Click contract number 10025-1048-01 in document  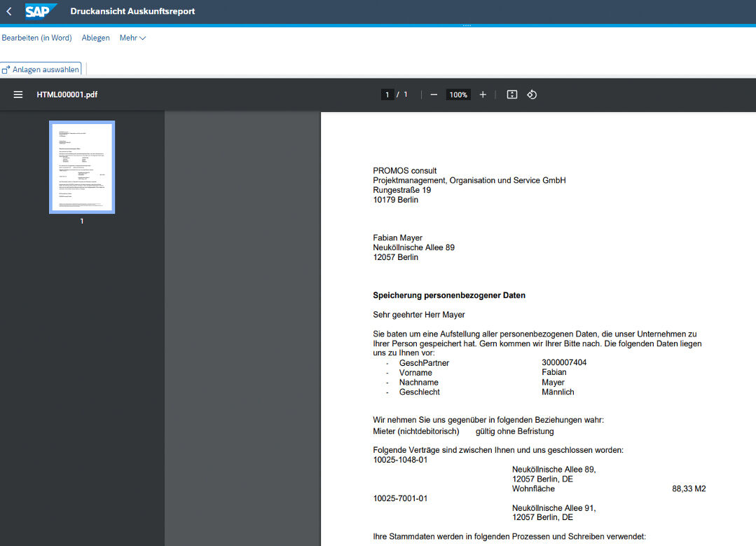[400, 460]
